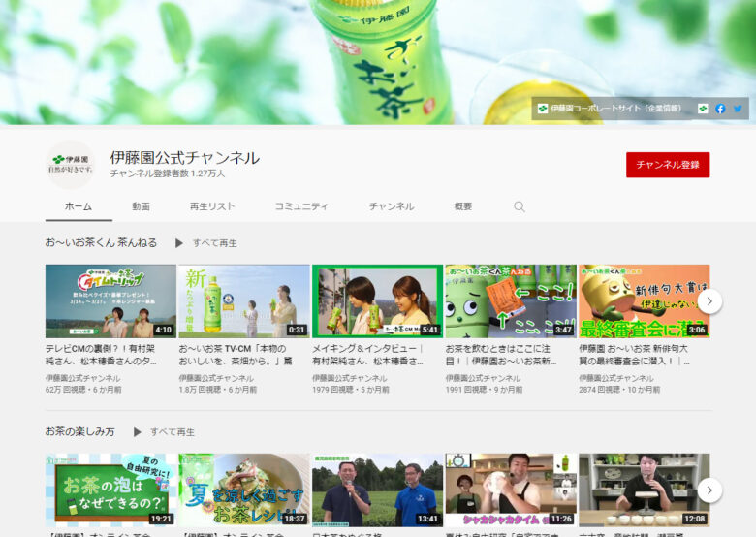
Task: Show next videos in お～いお茶くん row
Action: [x=709, y=301]
